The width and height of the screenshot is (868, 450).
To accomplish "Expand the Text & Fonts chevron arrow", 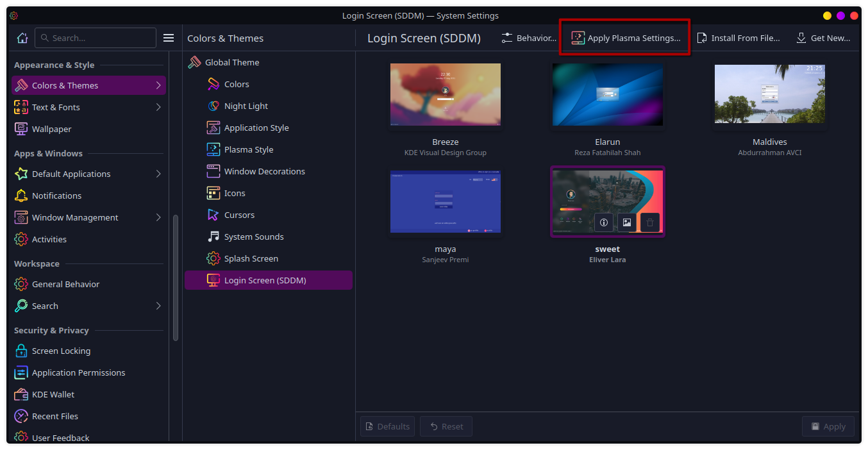I will 158,107.
